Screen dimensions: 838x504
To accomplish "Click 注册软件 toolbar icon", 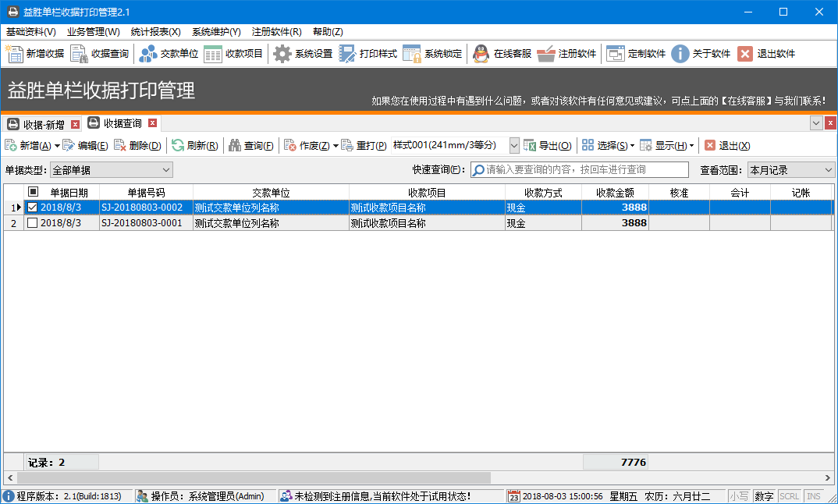I will [546, 54].
